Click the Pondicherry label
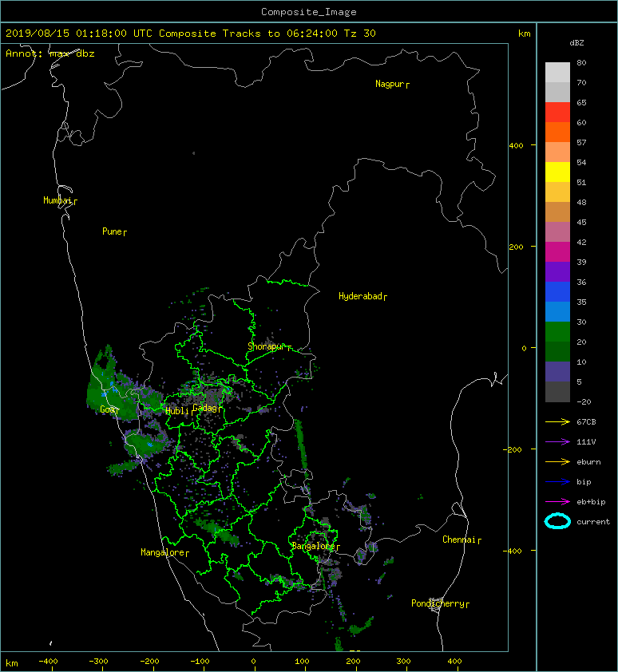Image resolution: width=618 pixels, height=672 pixels. click(438, 603)
